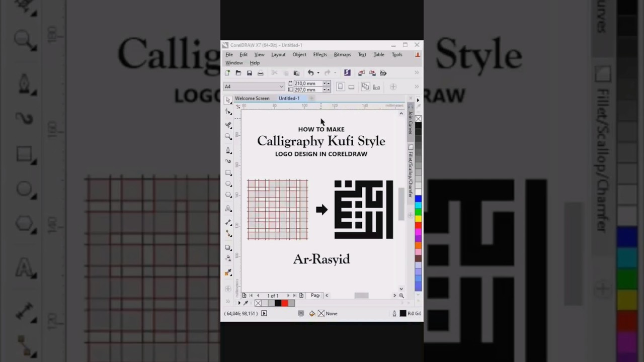Set page to portrait orientation
Viewport: 644px width, 362px height.
[340, 86]
